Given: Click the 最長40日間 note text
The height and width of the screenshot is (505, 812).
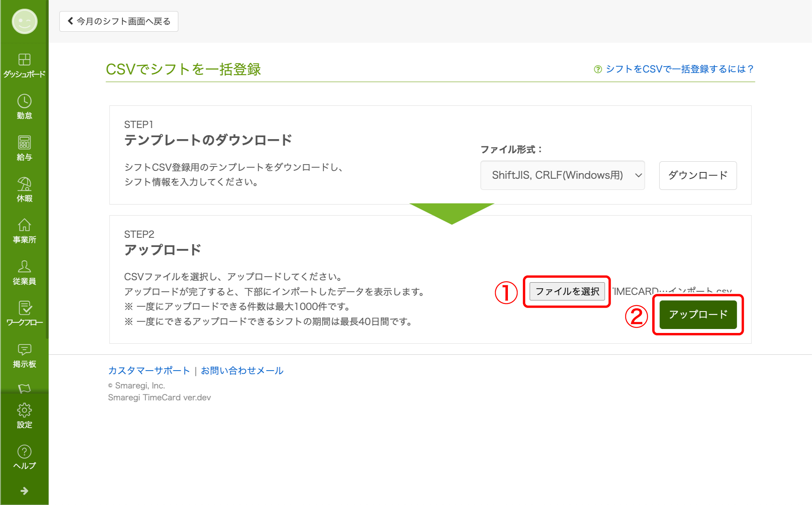Looking at the screenshot, I should click(x=268, y=321).
